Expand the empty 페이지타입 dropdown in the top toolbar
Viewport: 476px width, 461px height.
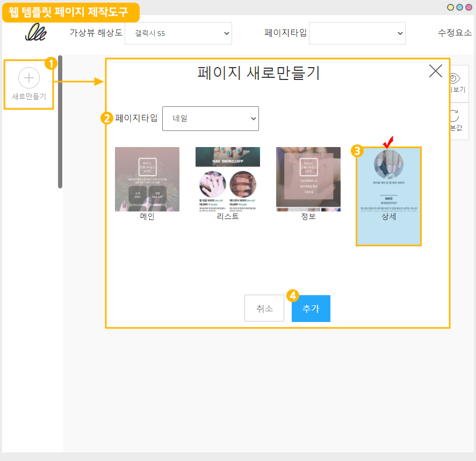pyautogui.click(x=357, y=33)
